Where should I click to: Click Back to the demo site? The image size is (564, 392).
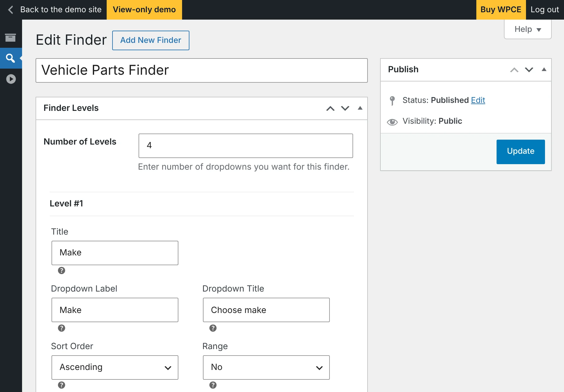pos(61,10)
